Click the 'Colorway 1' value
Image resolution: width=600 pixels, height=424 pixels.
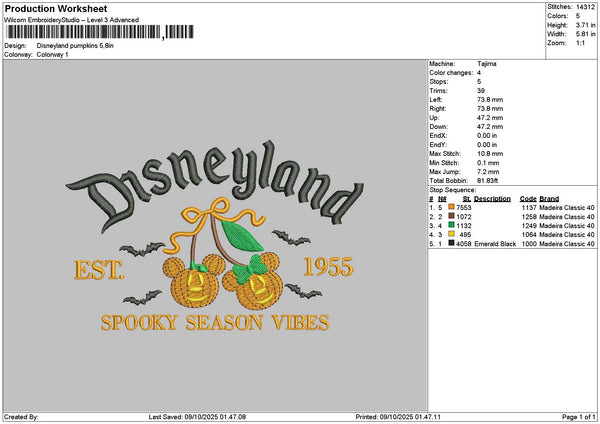[x=52, y=55]
